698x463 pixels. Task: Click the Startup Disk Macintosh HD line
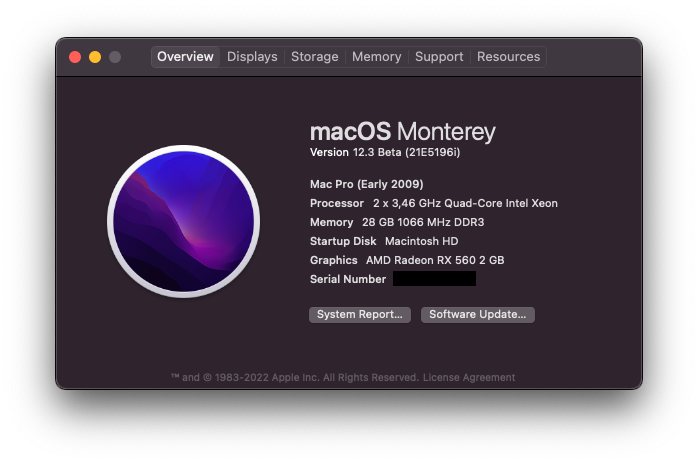click(384, 241)
